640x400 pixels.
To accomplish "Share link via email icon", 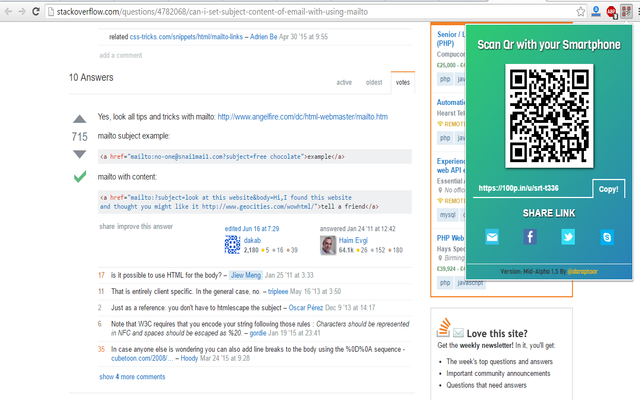I will point(492,237).
